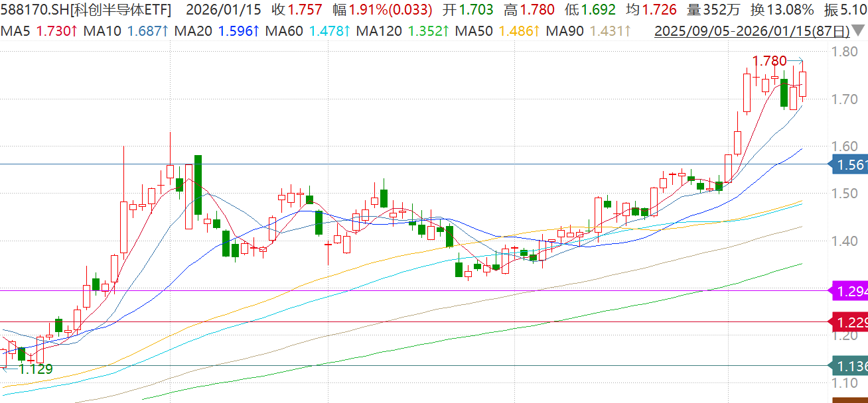Click the tall green candlestick near 1.58
This screenshot has width=868, height=403.
(198, 185)
